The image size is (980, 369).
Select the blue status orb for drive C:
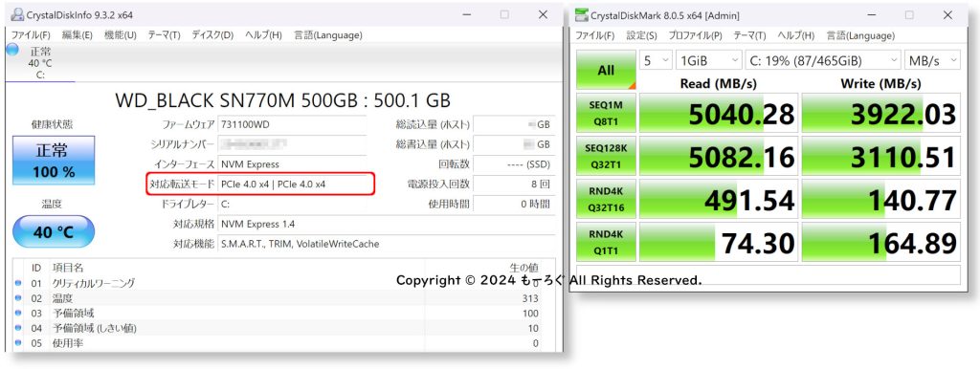11,50
